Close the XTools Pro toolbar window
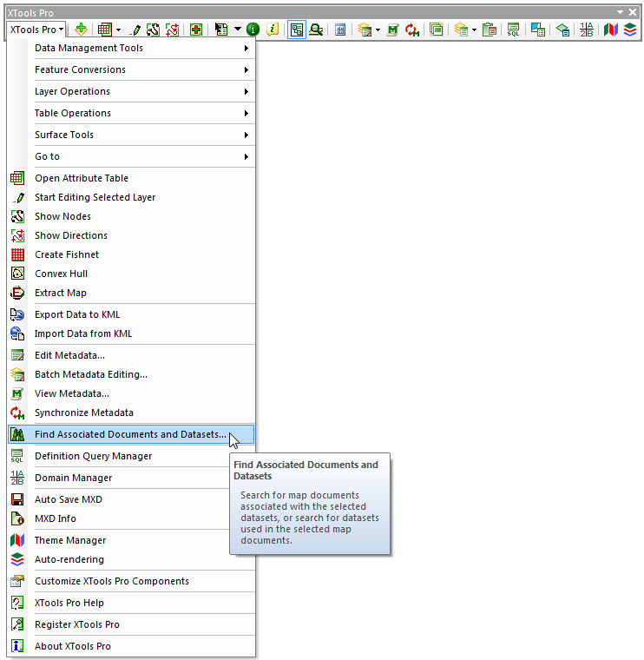This screenshot has height=660, width=644. [633, 13]
